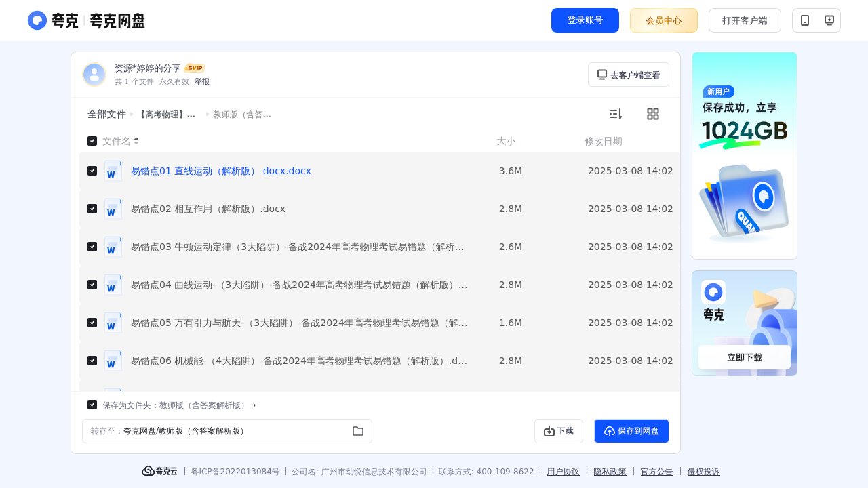Click the desktop download icon in header
Screen dimensions: 868x488
[x=829, y=20]
